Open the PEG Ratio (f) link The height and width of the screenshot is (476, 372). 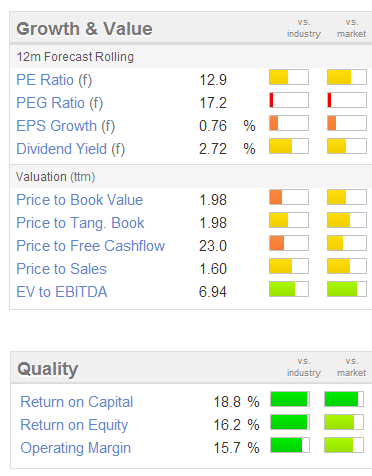click(x=60, y=103)
